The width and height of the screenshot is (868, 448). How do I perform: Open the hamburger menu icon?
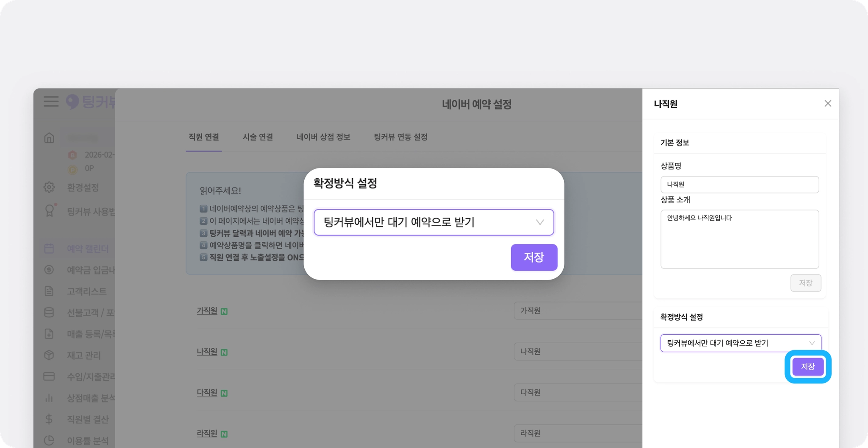point(51,101)
